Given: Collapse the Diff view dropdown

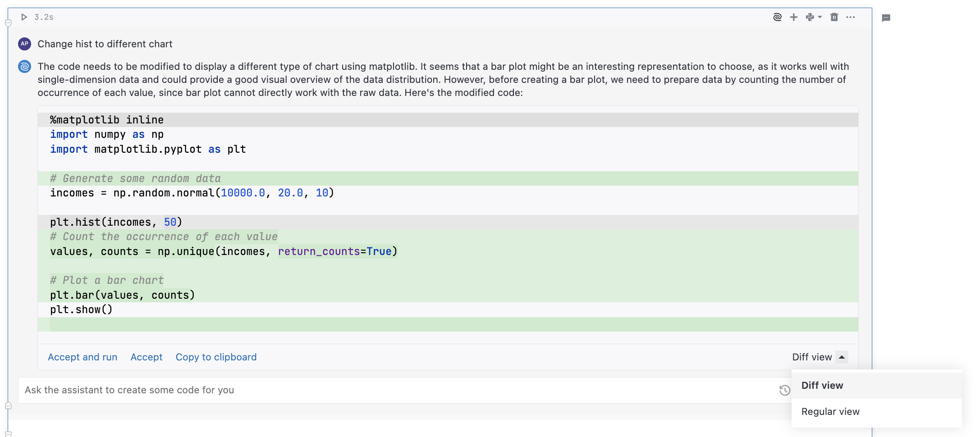Looking at the screenshot, I should tap(841, 357).
